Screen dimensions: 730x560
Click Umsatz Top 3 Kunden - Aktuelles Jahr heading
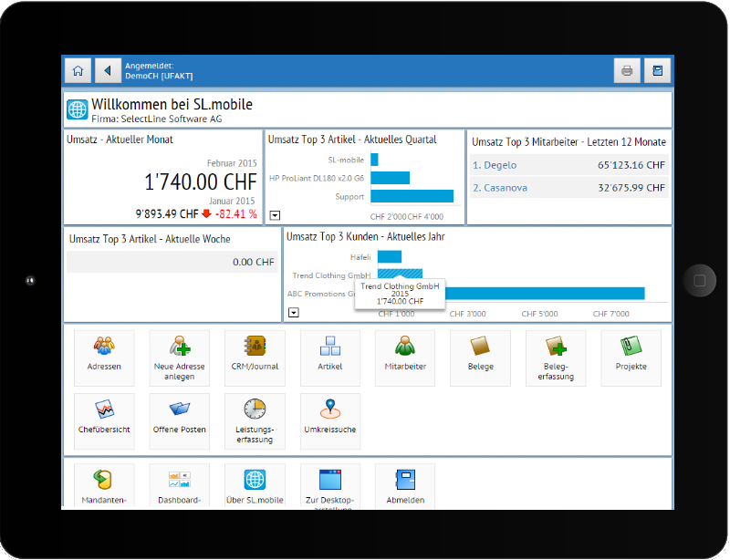[x=366, y=236]
